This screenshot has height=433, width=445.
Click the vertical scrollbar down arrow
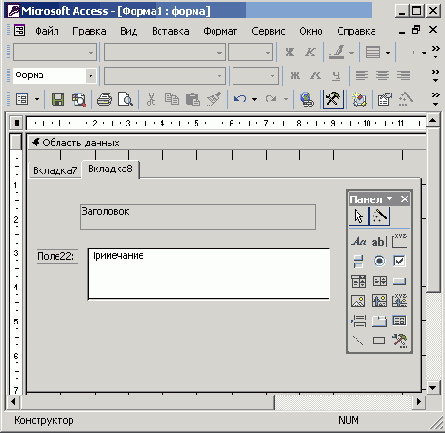433,388
